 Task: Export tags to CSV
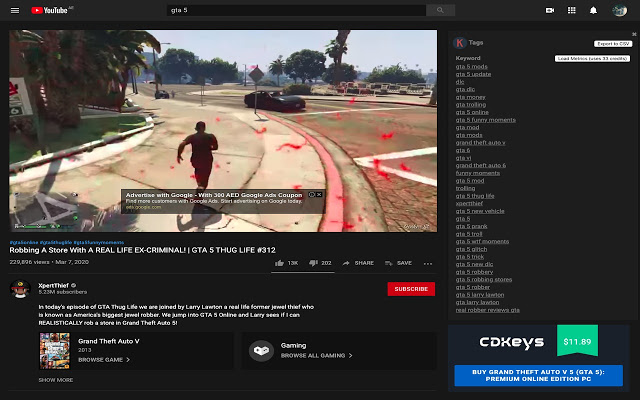[x=613, y=44]
